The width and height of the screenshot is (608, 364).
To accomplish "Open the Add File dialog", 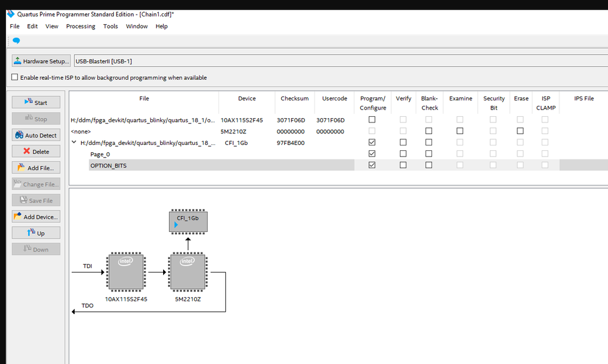I will (36, 167).
